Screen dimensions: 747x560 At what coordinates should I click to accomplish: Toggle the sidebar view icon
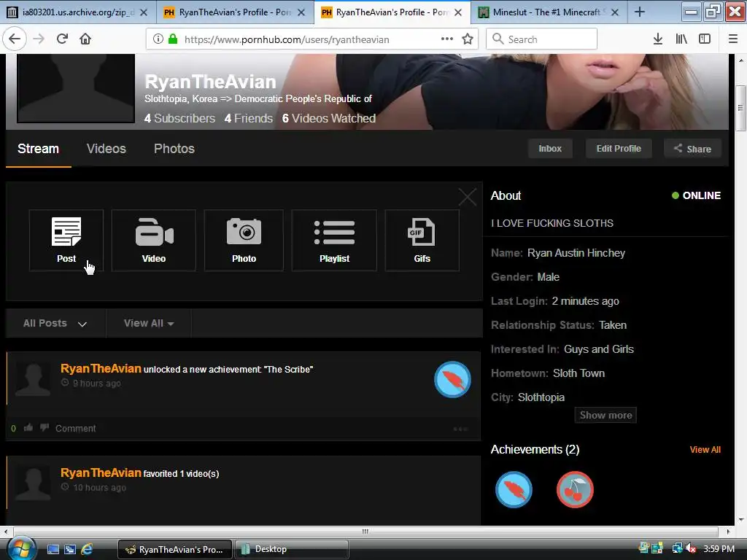pyautogui.click(x=705, y=39)
